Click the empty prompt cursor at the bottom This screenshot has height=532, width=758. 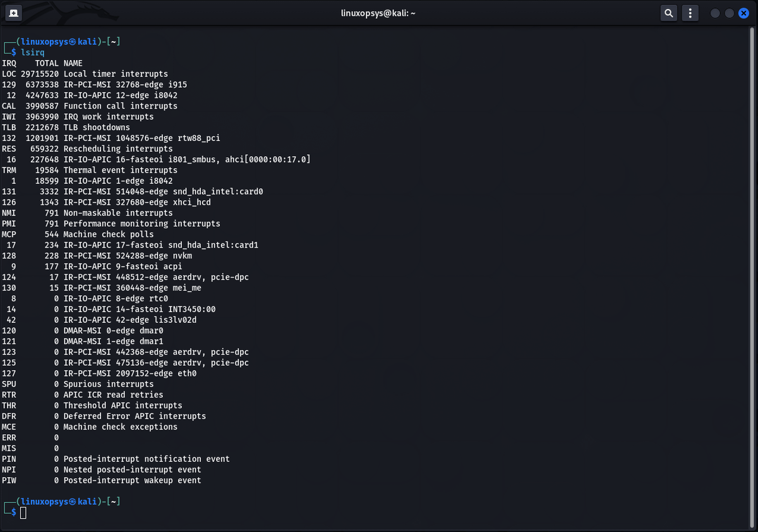point(23,512)
